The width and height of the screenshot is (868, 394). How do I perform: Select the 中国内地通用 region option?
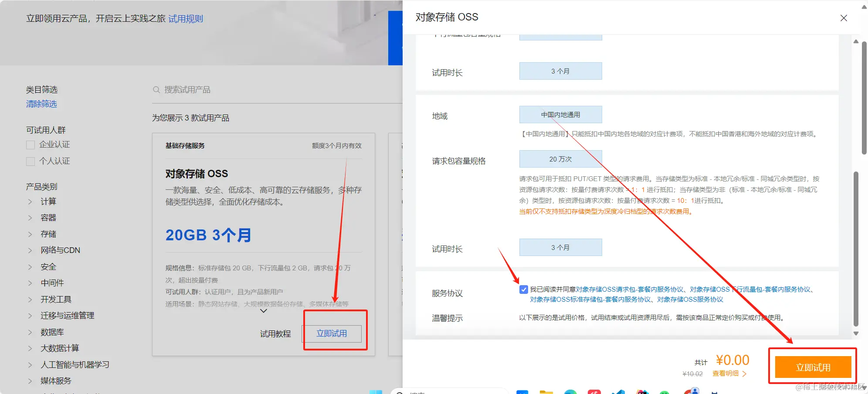[560, 114]
